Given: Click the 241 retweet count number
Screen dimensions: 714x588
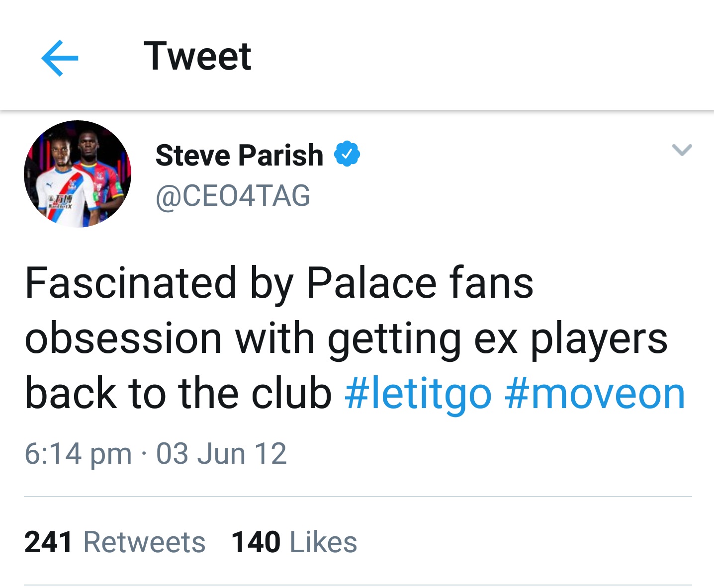Looking at the screenshot, I should tap(49, 542).
